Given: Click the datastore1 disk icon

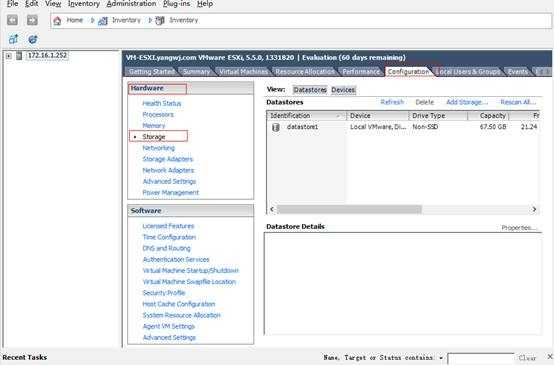Looking at the screenshot, I should click(x=276, y=127).
